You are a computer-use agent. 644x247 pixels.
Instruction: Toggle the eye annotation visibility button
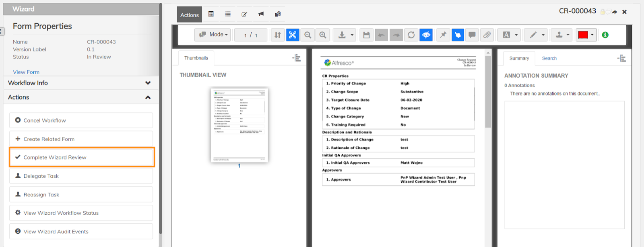click(426, 35)
